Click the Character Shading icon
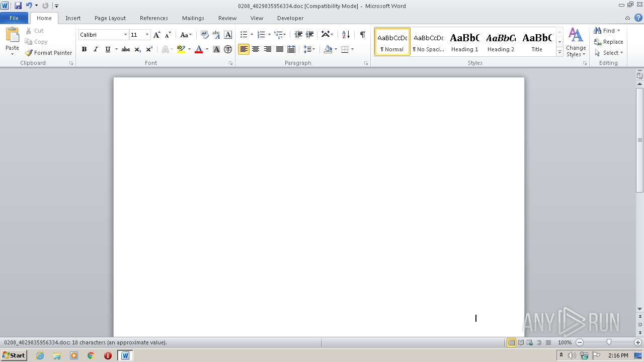644x362 pixels. click(216, 49)
